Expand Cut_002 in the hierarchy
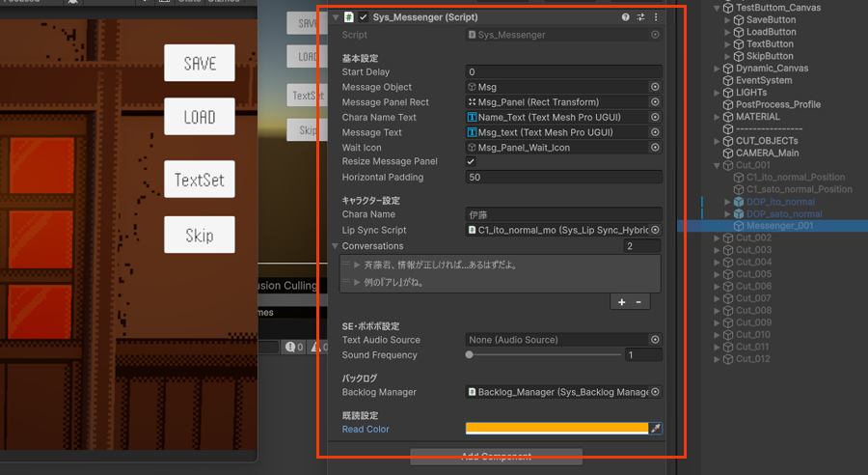This screenshot has width=868, height=475. 717,237
